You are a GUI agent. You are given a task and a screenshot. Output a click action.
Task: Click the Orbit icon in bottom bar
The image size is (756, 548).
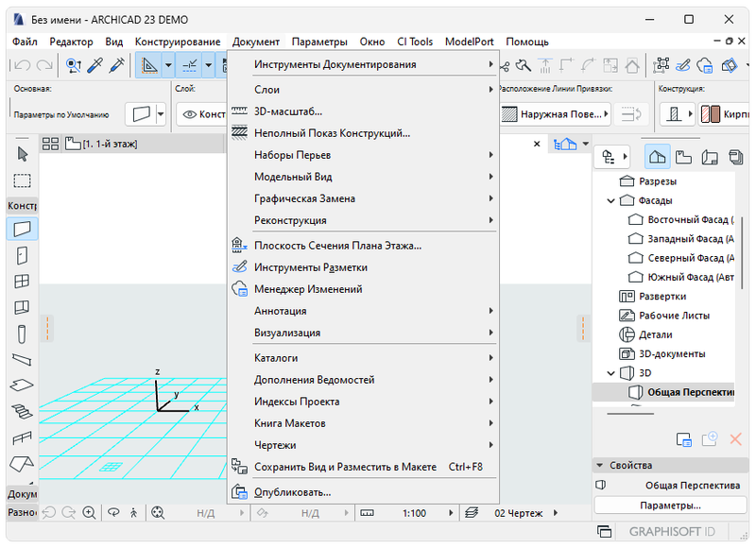click(113, 513)
